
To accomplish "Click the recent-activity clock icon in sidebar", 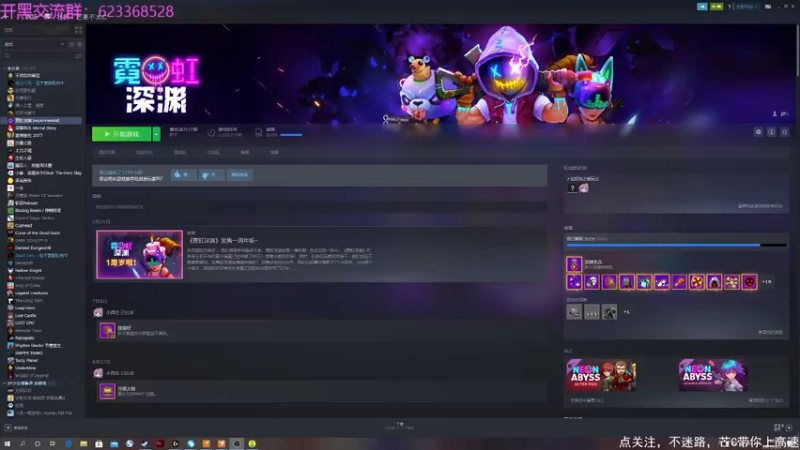I will pos(71,44).
